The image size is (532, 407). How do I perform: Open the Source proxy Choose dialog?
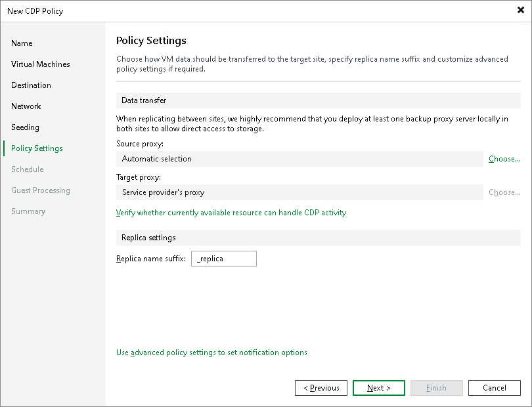(503, 158)
